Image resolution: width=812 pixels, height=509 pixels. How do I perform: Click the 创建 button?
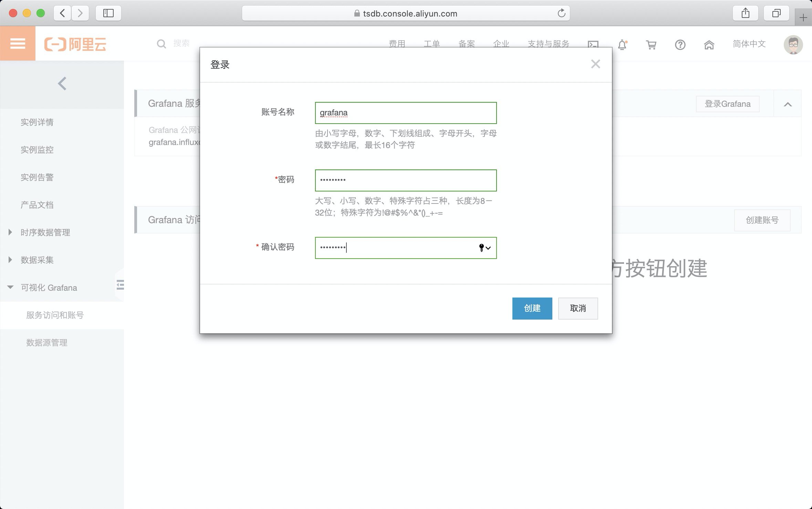532,308
